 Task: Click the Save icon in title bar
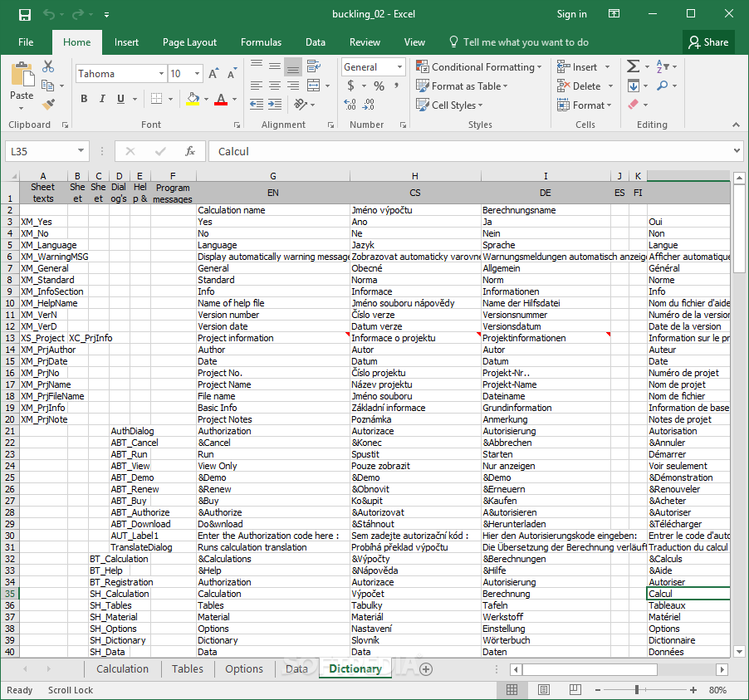24,14
